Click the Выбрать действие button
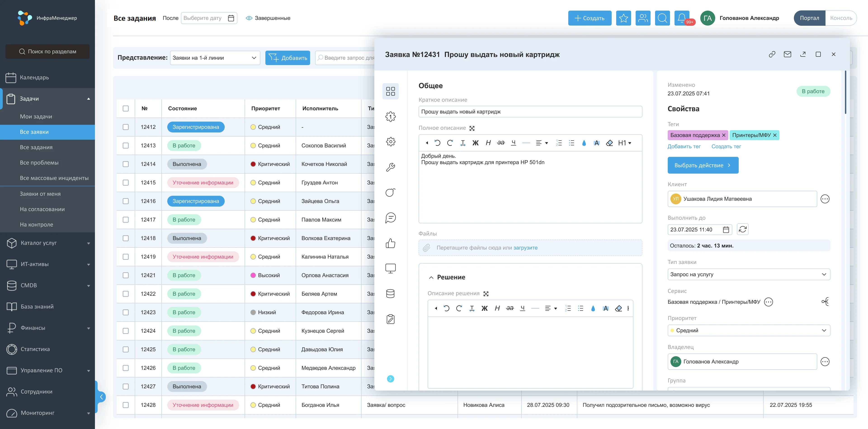Screen dimensions: 868x429 click(703, 165)
